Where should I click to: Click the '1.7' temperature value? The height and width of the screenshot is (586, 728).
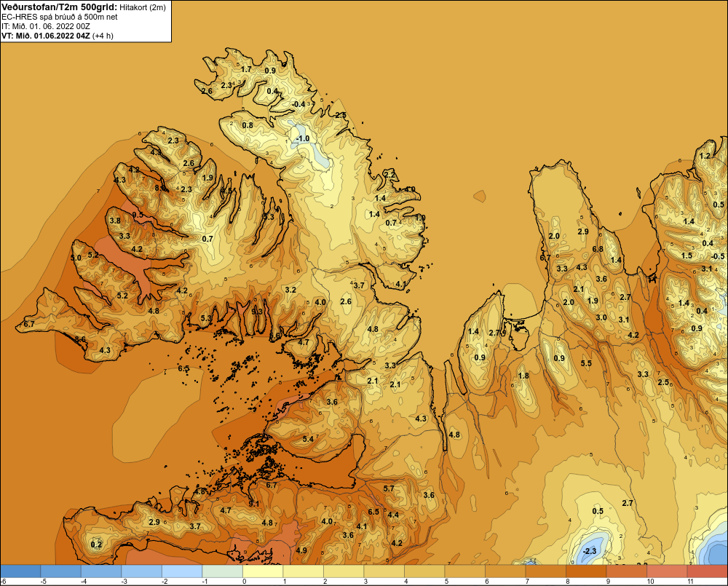tap(246, 69)
